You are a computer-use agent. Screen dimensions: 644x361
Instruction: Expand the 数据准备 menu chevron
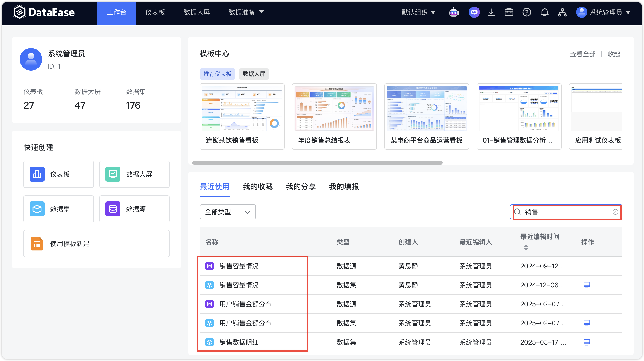(262, 12)
